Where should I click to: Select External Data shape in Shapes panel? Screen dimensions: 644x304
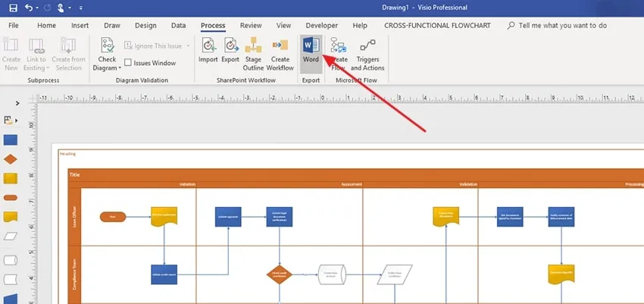click(11, 280)
